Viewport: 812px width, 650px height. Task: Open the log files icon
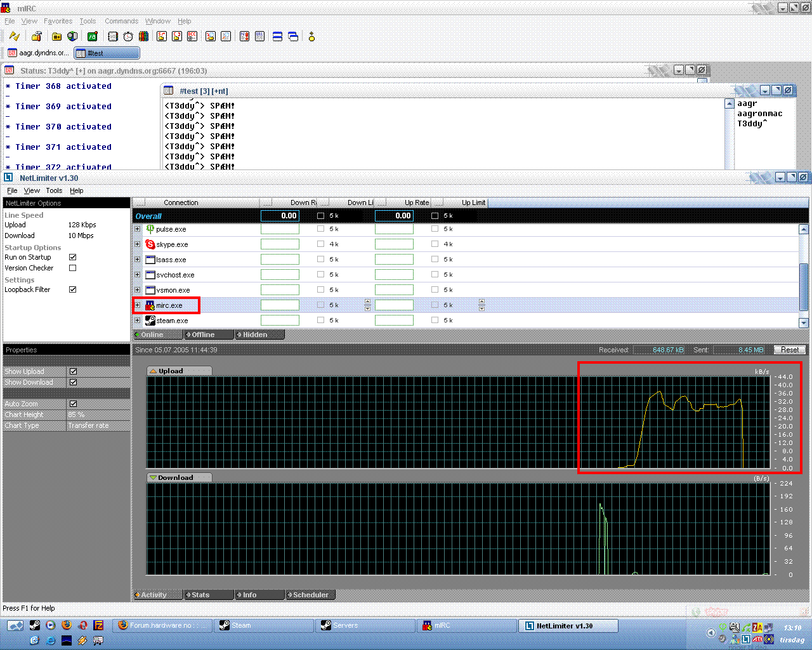(x=226, y=36)
